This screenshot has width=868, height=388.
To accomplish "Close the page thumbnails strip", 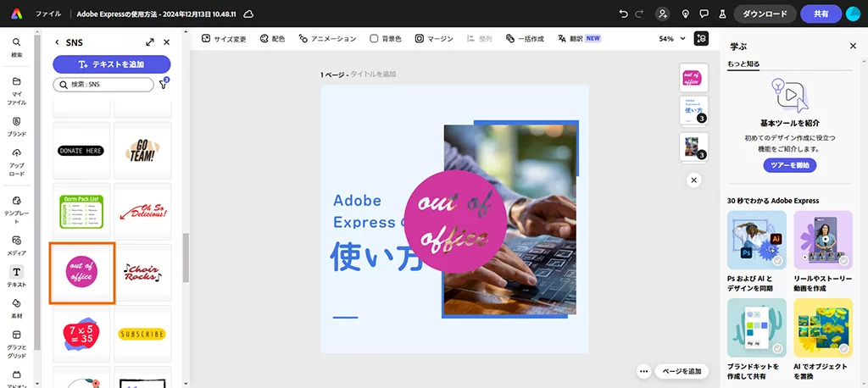I will pyautogui.click(x=693, y=180).
